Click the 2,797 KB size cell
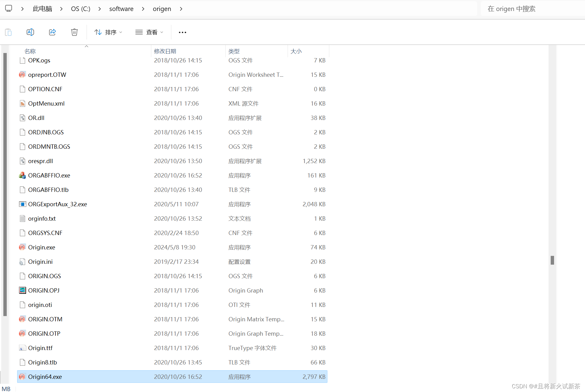 [x=314, y=377]
